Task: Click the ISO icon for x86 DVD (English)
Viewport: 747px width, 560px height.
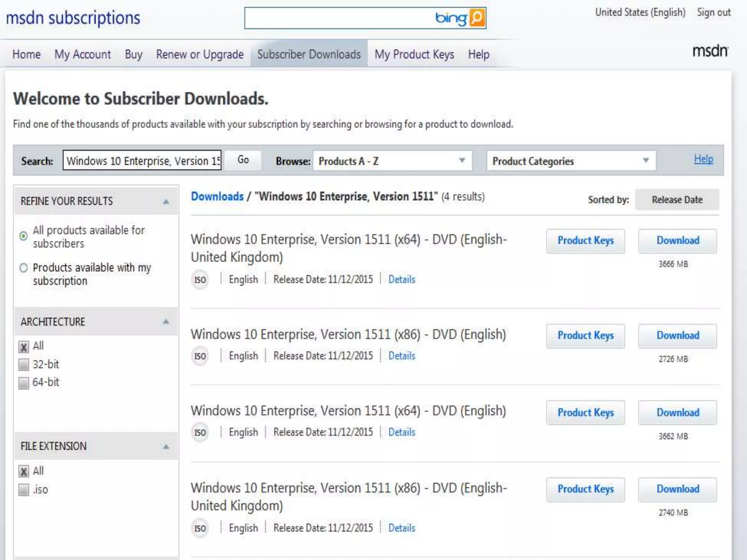Action: click(200, 356)
